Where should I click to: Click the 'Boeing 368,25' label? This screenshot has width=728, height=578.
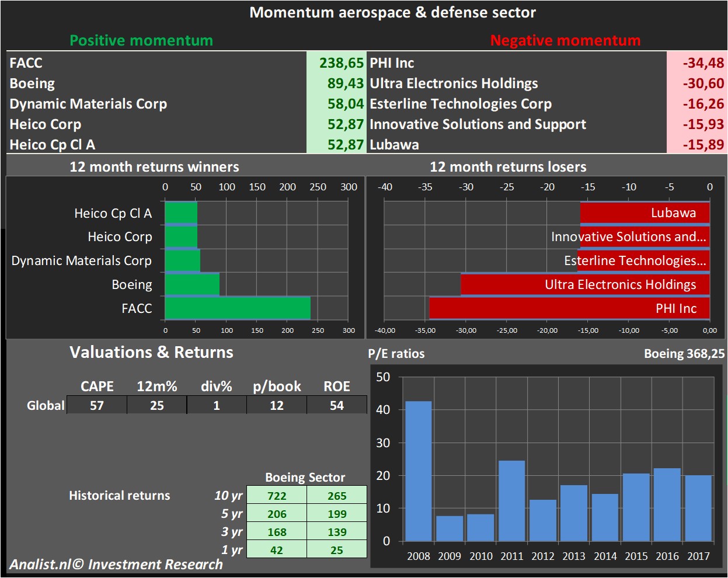[684, 354]
